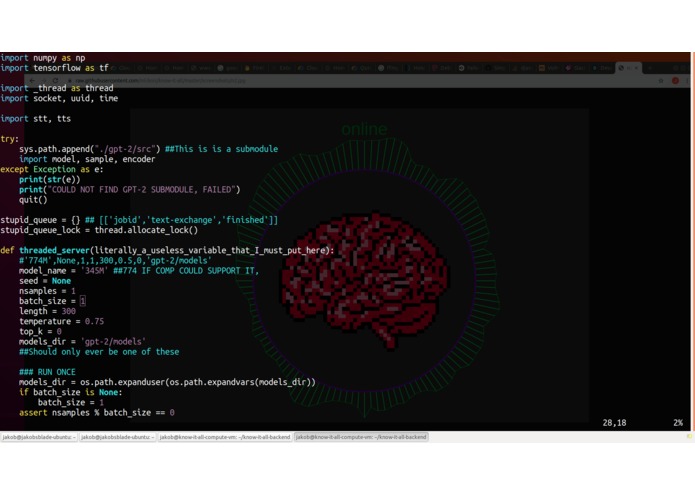Click the line 'temperature = 0.75'

(x=61, y=322)
